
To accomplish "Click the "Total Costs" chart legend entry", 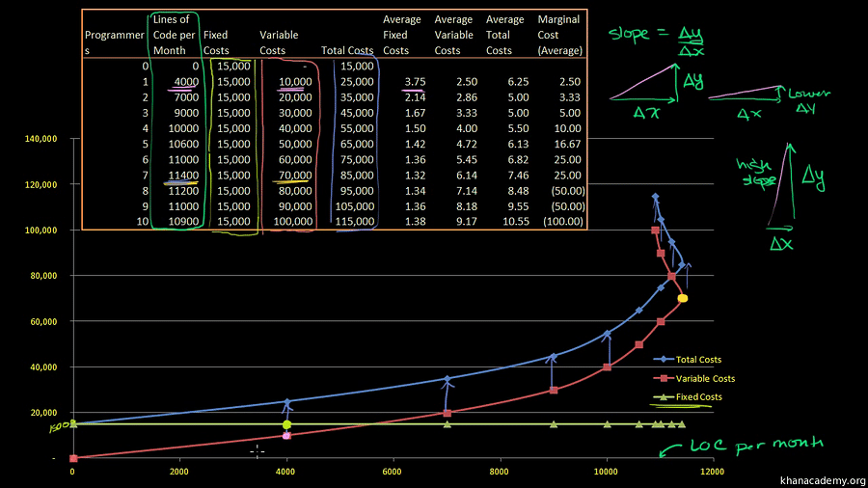I will click(x=688, y=360).
